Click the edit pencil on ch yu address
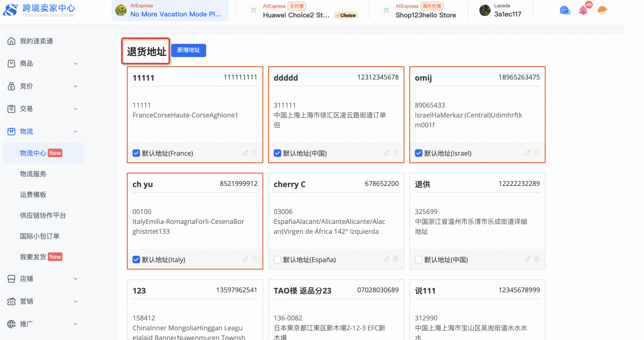The width and height of the screenshot is (644, 340). tap(245, 259)
